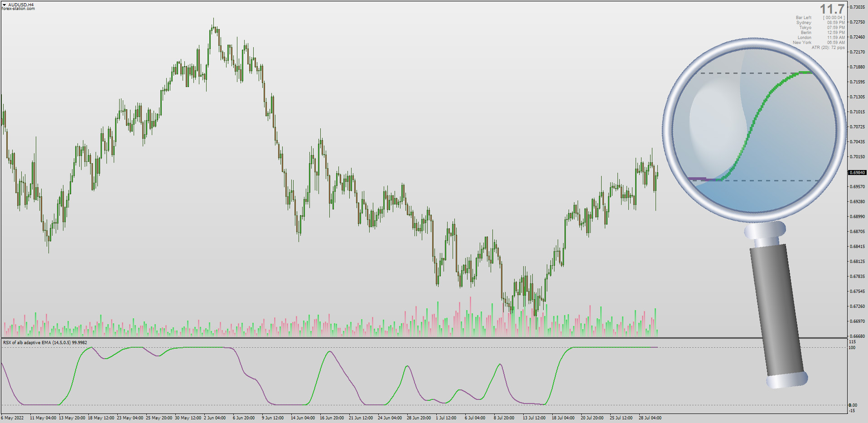Click the 24 Jun 04:00 time label
Screen dimensions: 868x423
390,418
